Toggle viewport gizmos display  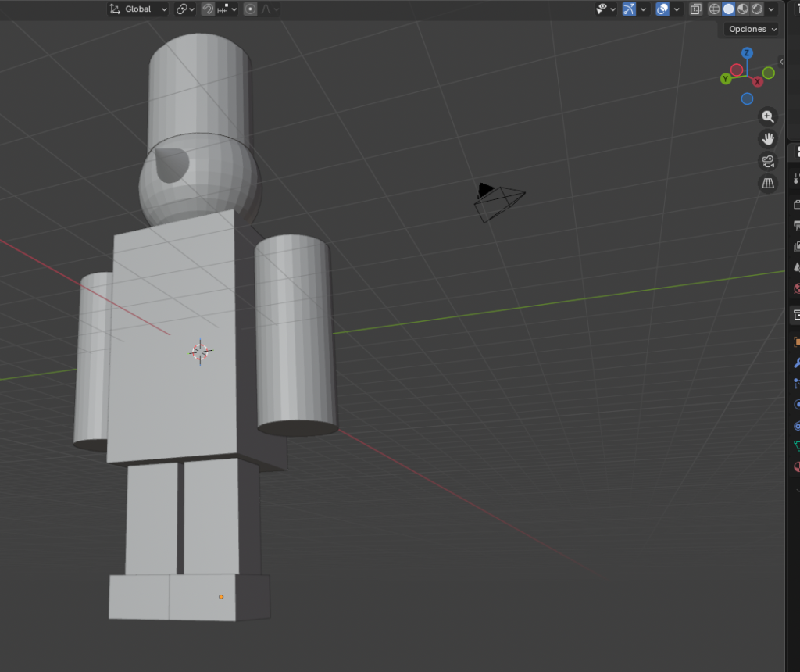629,9
